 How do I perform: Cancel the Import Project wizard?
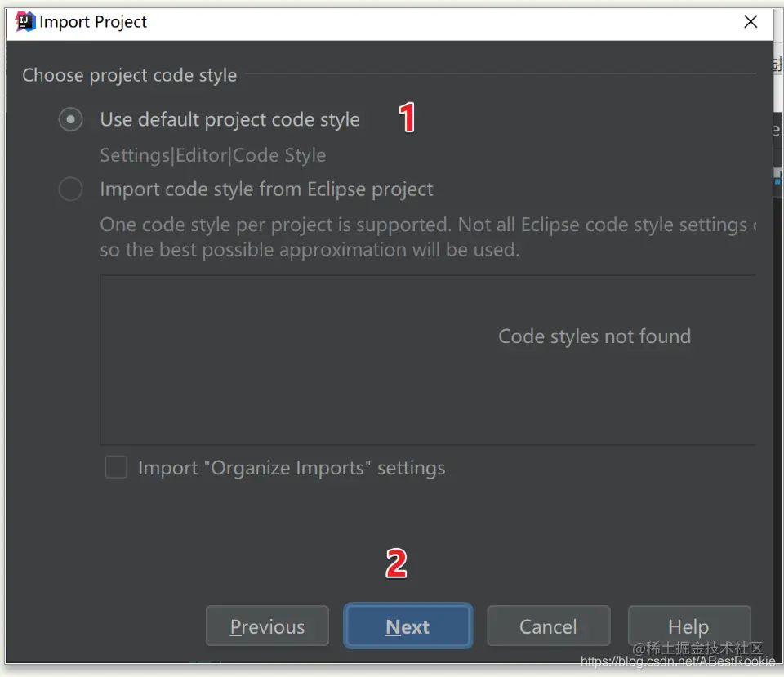549,626
